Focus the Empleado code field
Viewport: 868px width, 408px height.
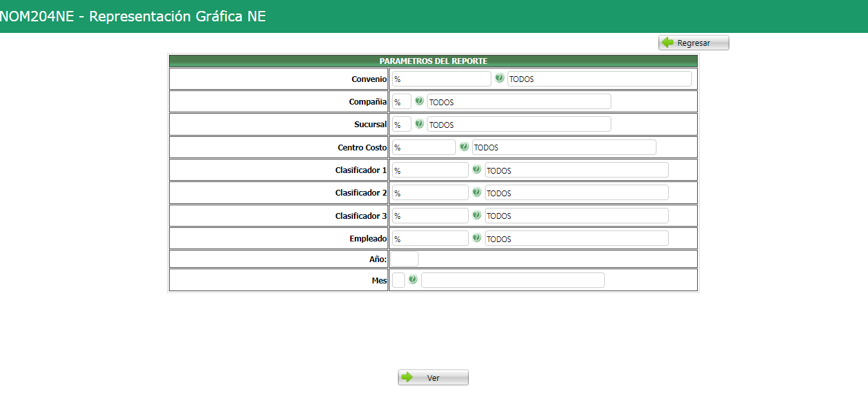tap(430, 238)
